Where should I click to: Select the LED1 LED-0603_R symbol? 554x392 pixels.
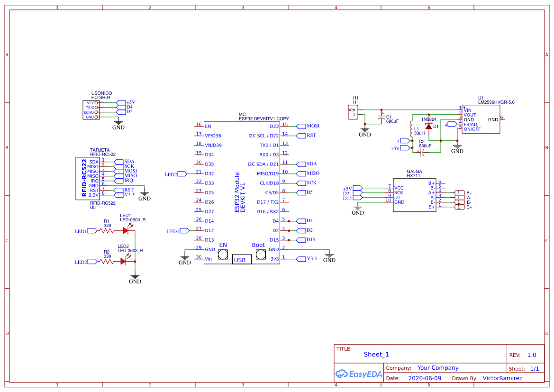(x=126, y=231)
